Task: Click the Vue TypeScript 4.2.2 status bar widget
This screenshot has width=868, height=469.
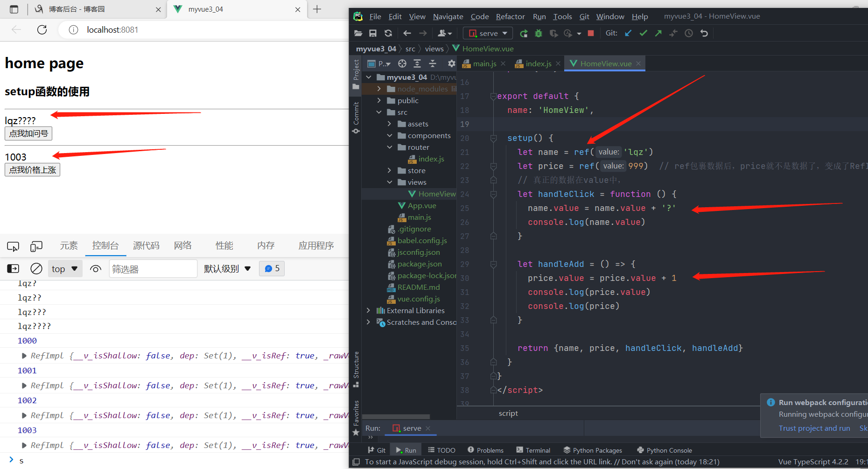Action: coord(813,462)
